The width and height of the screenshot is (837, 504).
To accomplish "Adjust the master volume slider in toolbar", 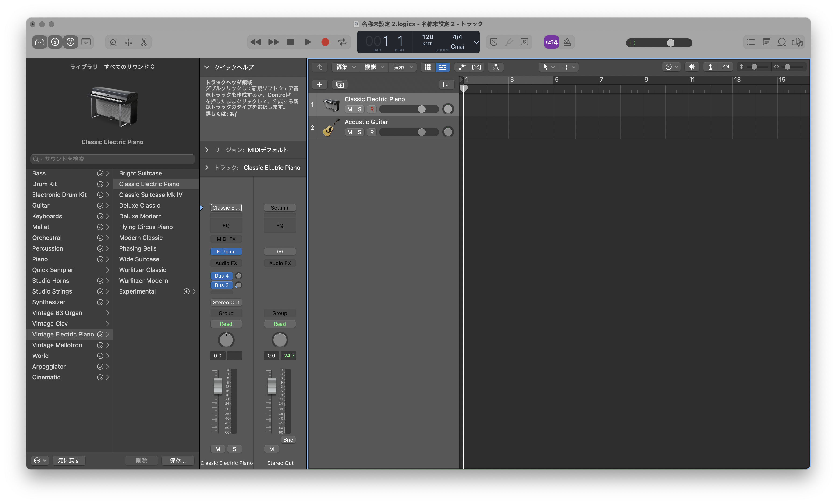I will (x=670, y=43).
